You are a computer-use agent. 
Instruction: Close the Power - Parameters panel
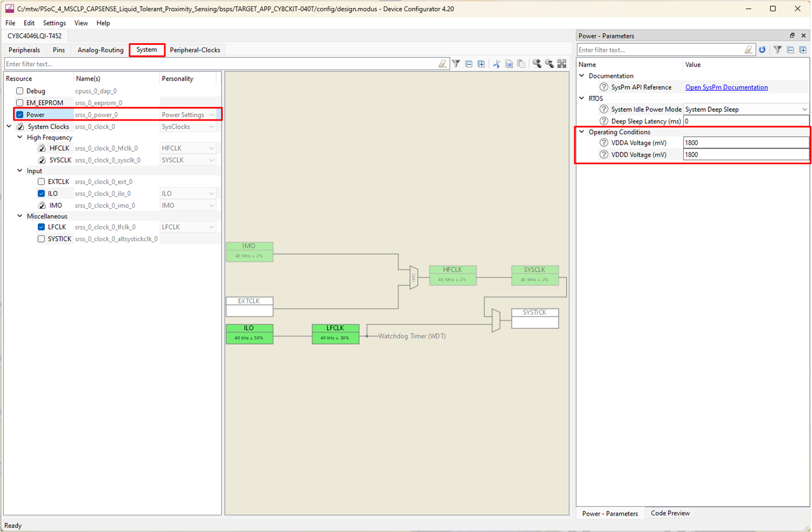[x=803, y=36]
